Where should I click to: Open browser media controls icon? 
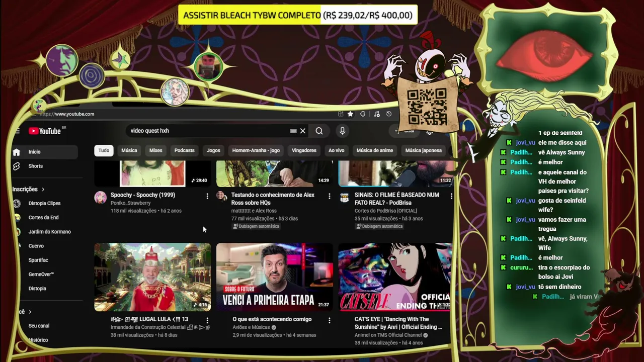(x=376, y=114)
